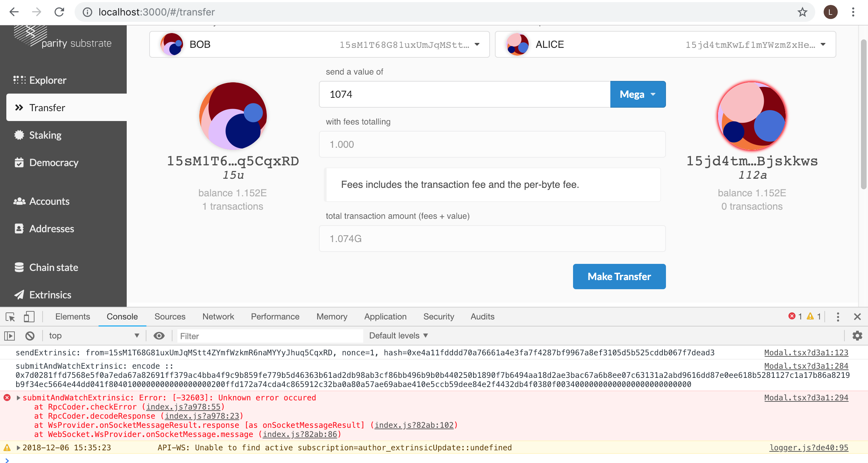868x463 pixels.
Task: Click the browser back arrow
Action: (x=14, y=12)
